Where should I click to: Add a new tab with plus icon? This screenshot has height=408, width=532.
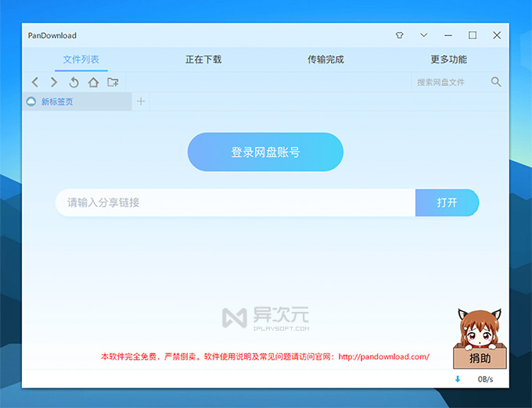(x=141, y=101)
